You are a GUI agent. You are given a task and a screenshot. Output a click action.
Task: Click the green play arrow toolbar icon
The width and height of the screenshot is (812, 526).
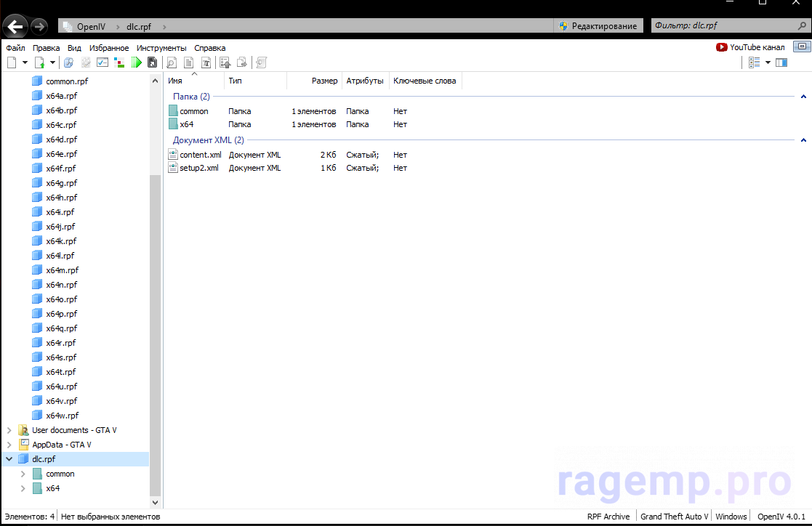point(136,62)
